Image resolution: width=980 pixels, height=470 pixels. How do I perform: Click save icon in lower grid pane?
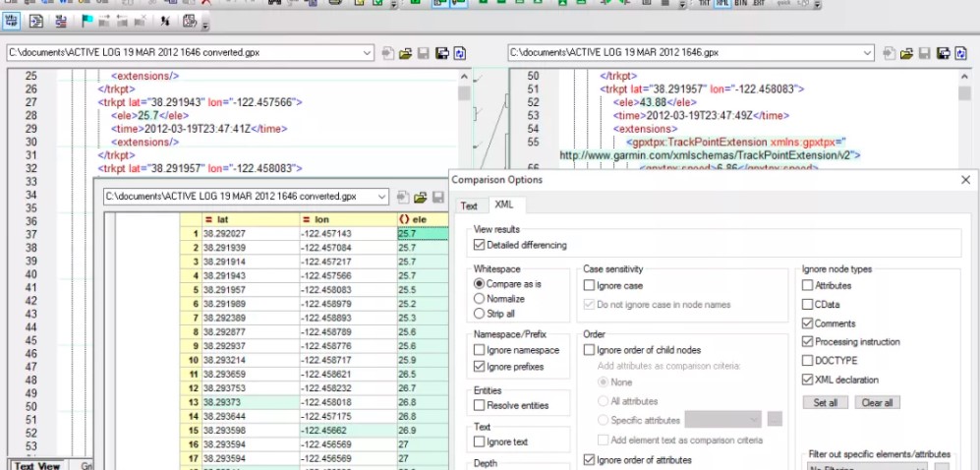point(438,197)
